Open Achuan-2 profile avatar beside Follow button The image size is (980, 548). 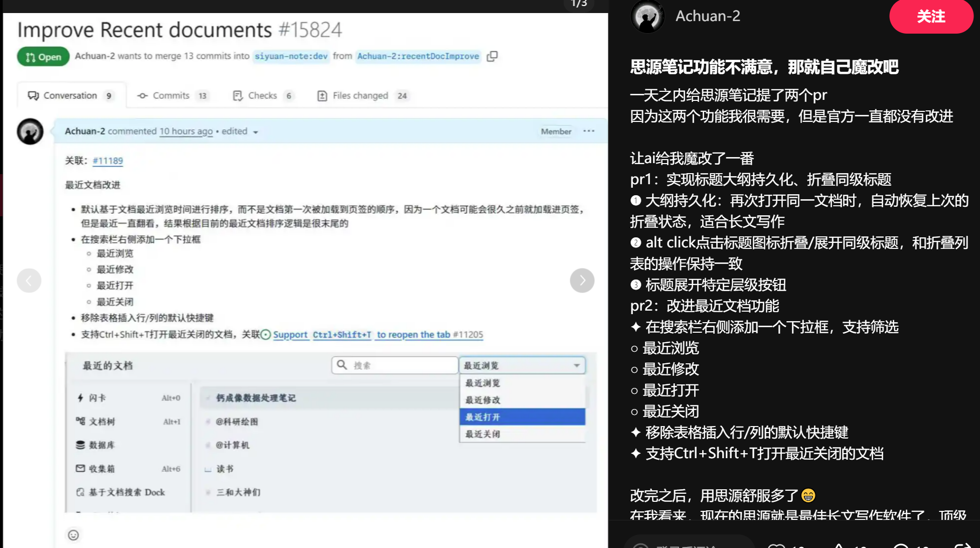pos(647,17)
